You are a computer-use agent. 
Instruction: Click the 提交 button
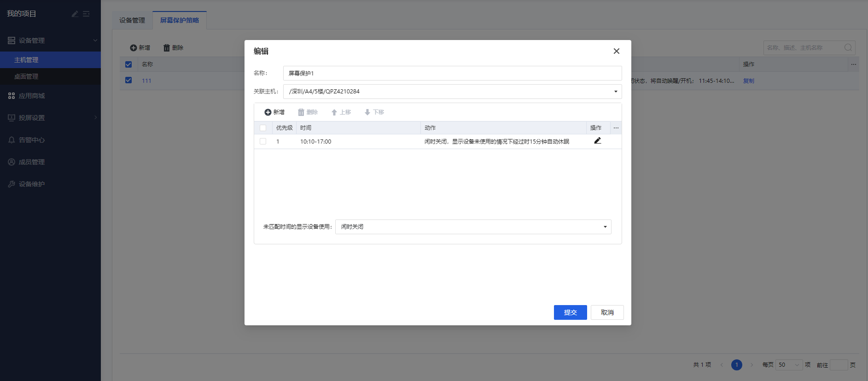[570, 312]
